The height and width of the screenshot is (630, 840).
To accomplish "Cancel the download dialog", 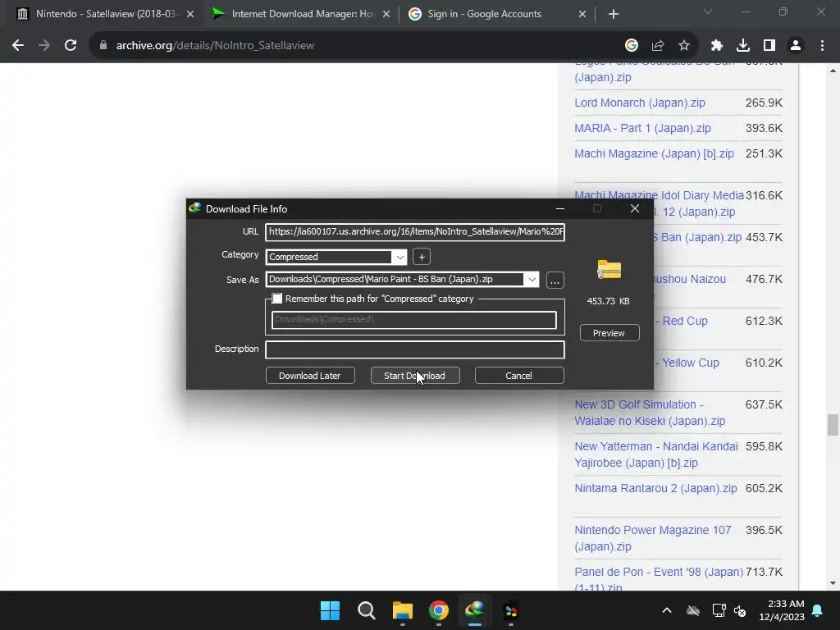I will tap(519, 376).
